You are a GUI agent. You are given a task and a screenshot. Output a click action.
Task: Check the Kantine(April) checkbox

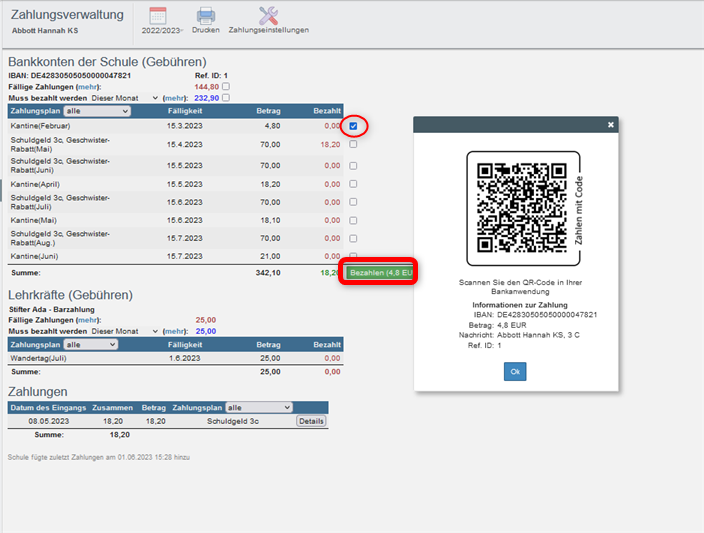pos(353,184)
